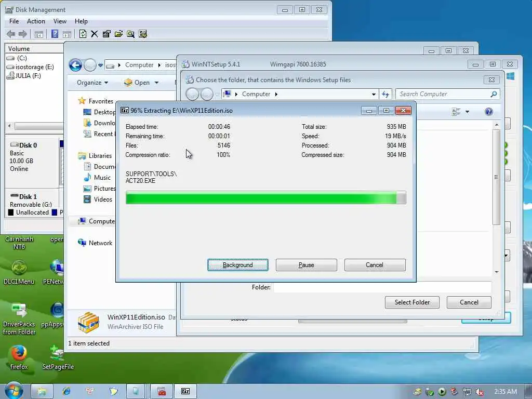Open SetPageFile desktop icon
The image size is (532, 399).
pyautogui.click(x=58, y=357)
